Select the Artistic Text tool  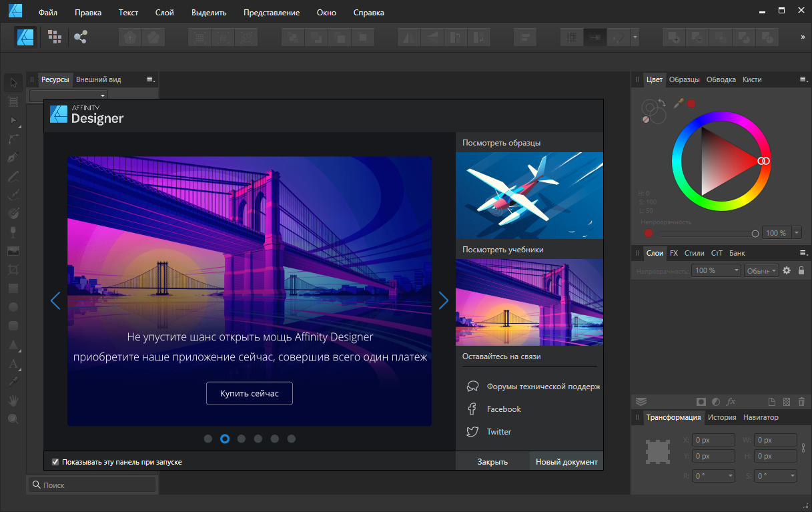tap(13, 364)
